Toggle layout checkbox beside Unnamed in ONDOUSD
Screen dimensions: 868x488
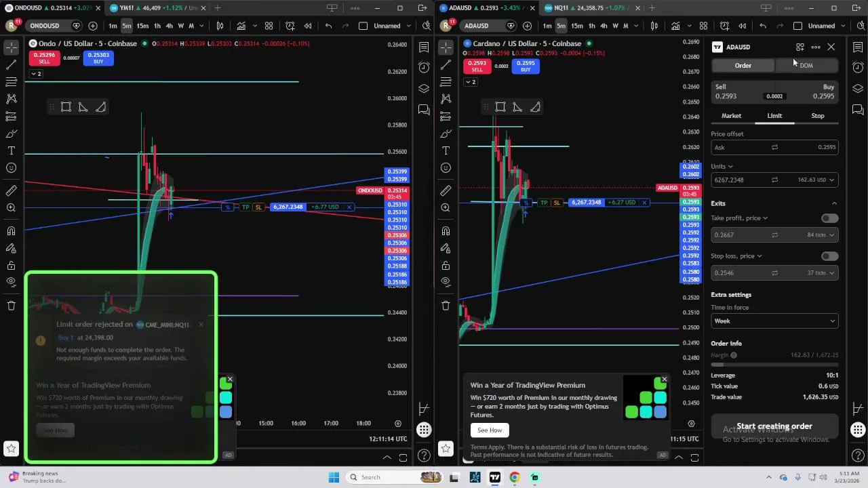pos(363,26)
